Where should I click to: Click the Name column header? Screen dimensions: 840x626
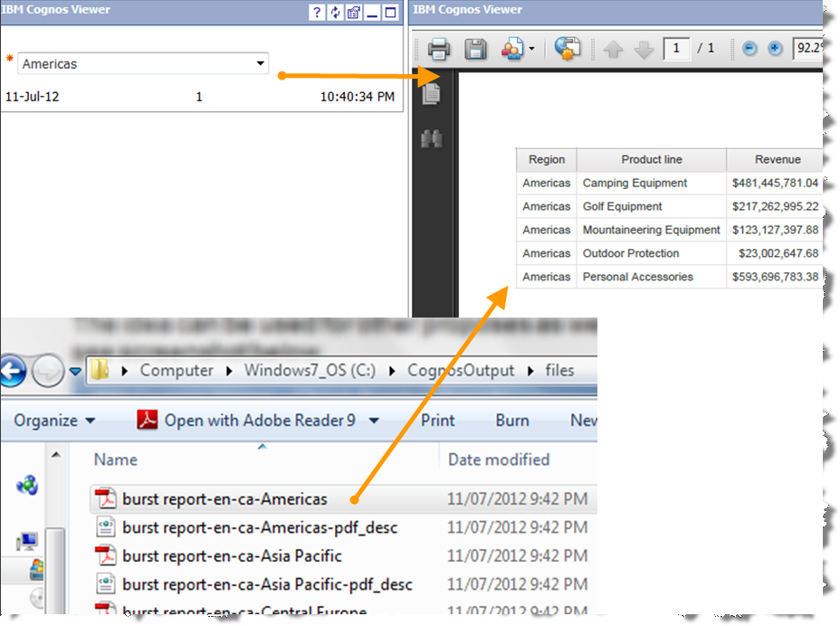click(116, 460)
